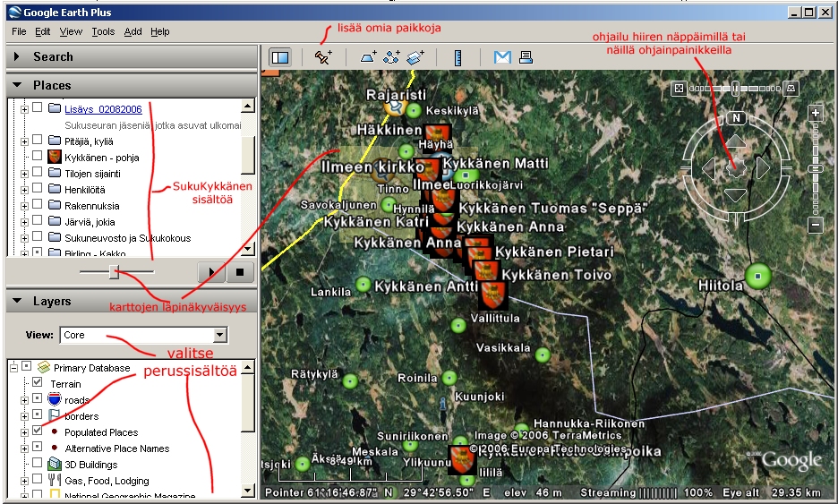Viewport: 838px width, 504px height.
Task: Select the Add Polygon tool
Action: coord(368,57)
